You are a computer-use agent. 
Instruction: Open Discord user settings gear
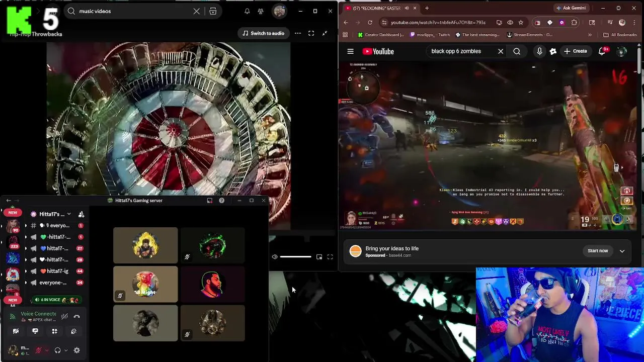(x=77, y=350)
